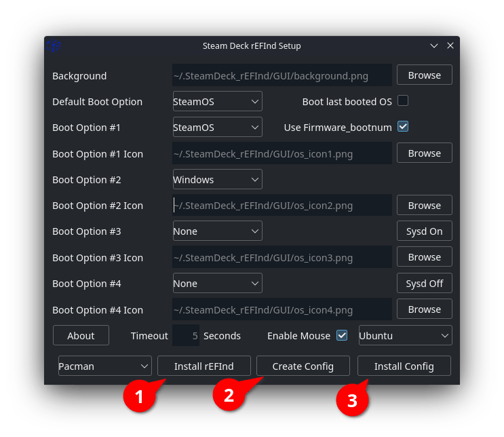Viewport: 504px width, 437px height.
Task: Open the Pacman package manager dropdown
Action: (x=104, y=366)
